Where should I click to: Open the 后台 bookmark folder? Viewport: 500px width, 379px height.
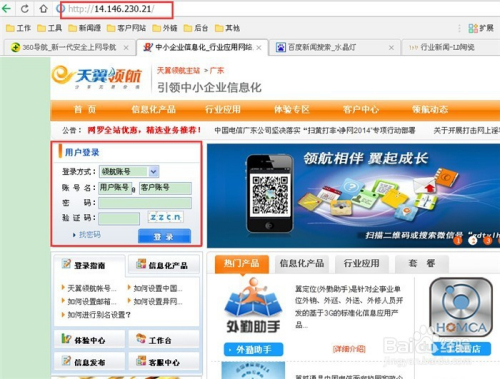pos(196,28)
